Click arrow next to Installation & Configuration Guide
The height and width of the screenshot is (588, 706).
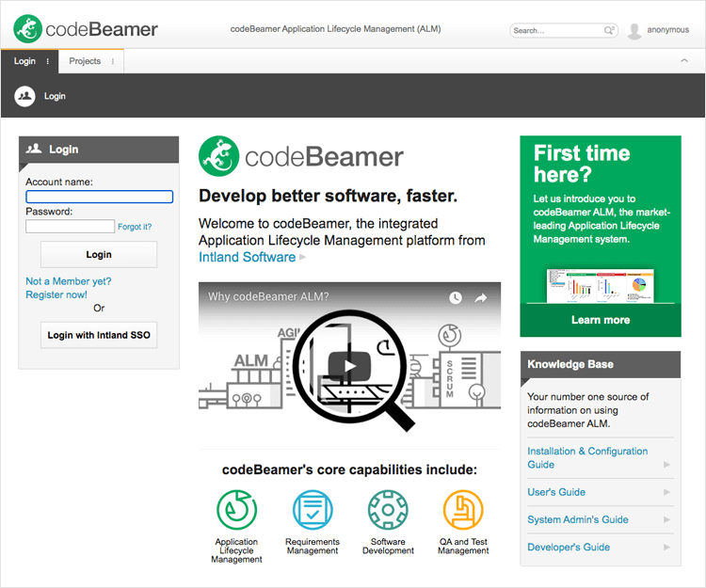click(666, 464)
